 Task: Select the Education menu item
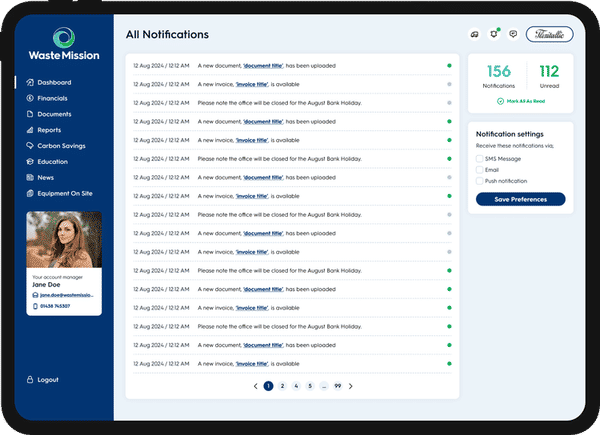tap(52, 162)
